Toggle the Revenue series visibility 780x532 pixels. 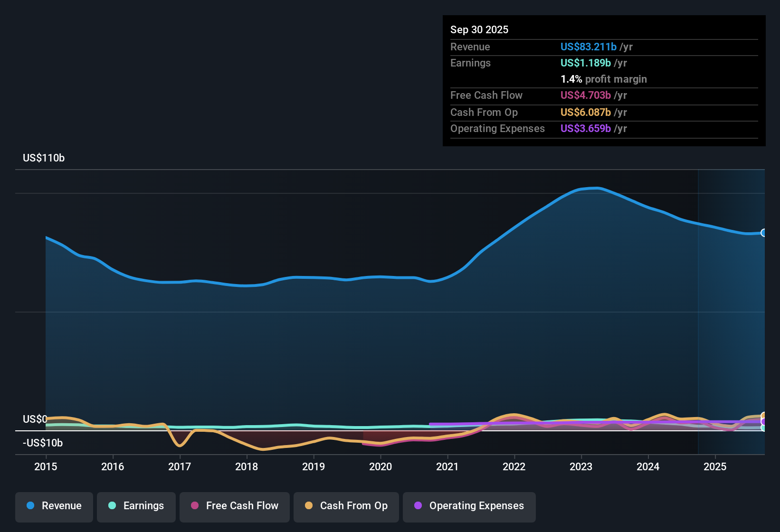(x=54, y=507)
